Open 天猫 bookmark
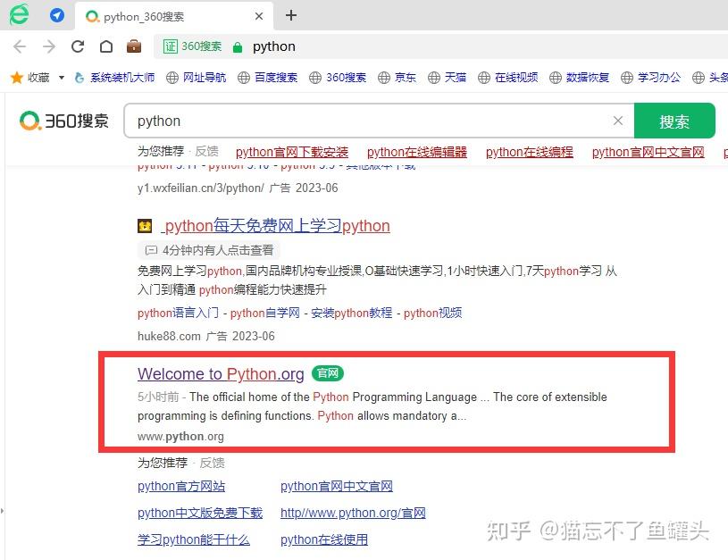The height and width of the screenshot is (560, 728). [x=448, y=78]
